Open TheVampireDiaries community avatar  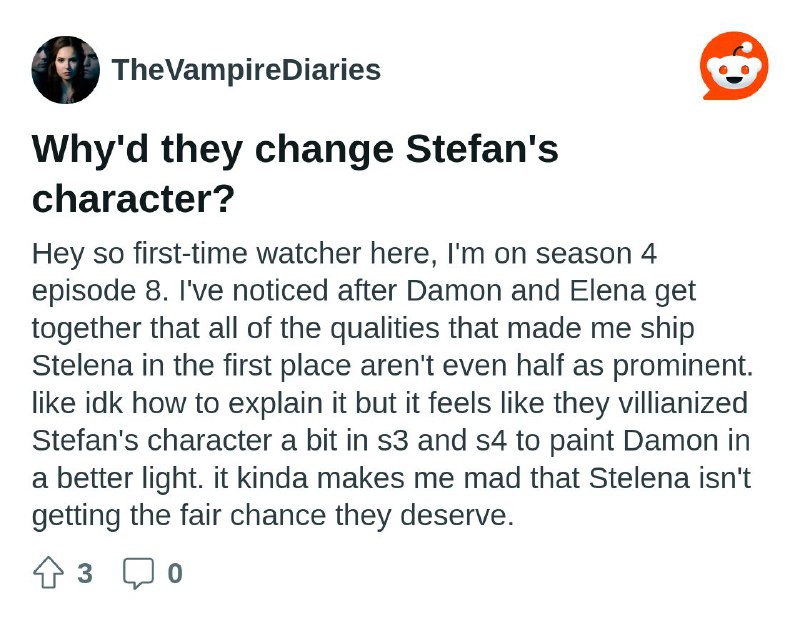point(66,70)
